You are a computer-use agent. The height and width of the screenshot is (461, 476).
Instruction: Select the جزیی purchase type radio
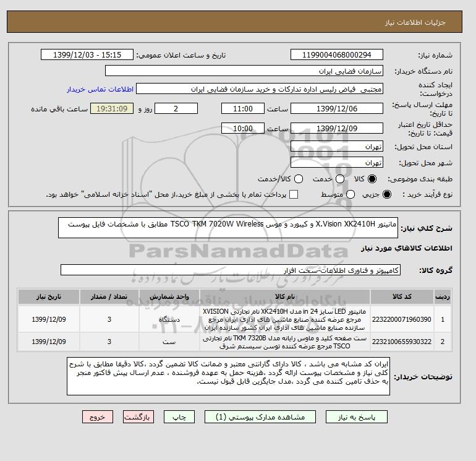pyautogui.click(x=387, y=194)
